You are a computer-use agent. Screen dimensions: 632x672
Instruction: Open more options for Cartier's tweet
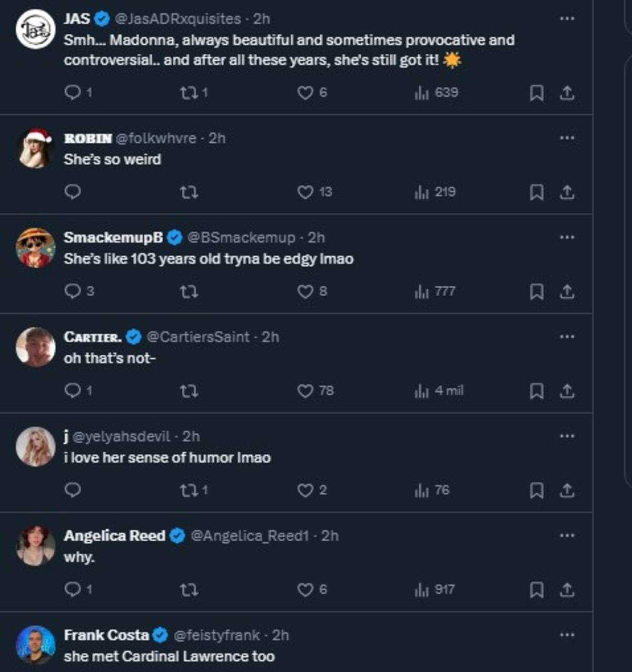(567, 336)
